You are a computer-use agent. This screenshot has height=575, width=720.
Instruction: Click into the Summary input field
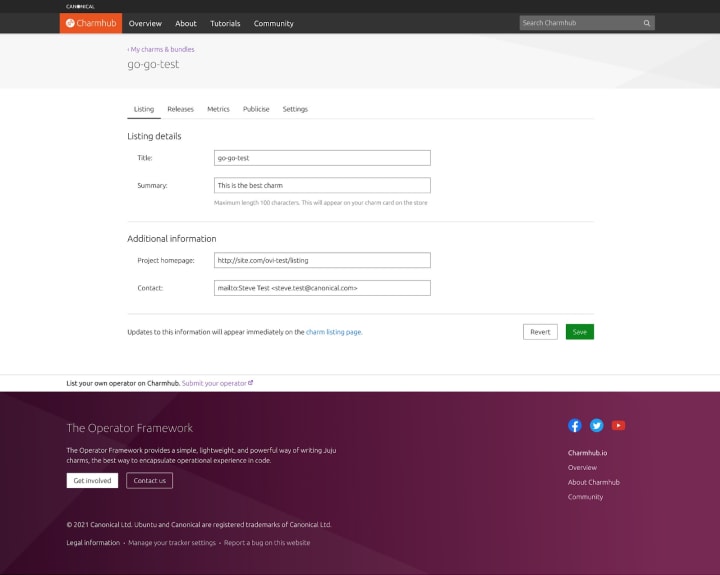pos(322,186)
